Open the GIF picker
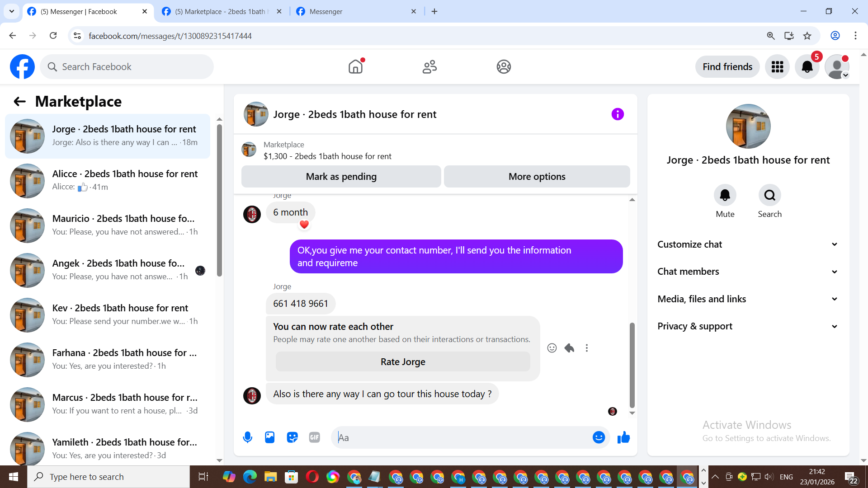The height and width of the screenshot is (488, 868). click(315, 437)
